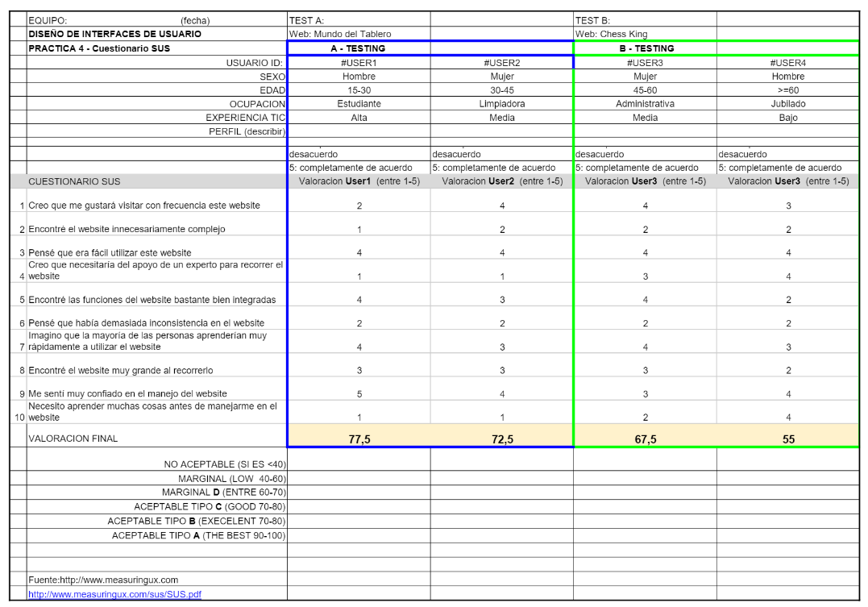Select the '(fecha)' text
This screenshot has height=607, width=868.
(x=195, y=20)
